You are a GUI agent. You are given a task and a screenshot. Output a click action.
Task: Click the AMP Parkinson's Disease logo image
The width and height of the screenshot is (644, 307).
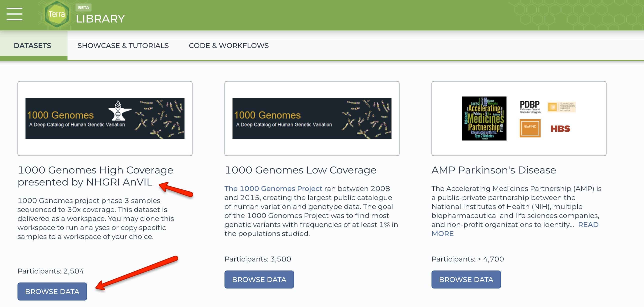[x=519, y=118]
